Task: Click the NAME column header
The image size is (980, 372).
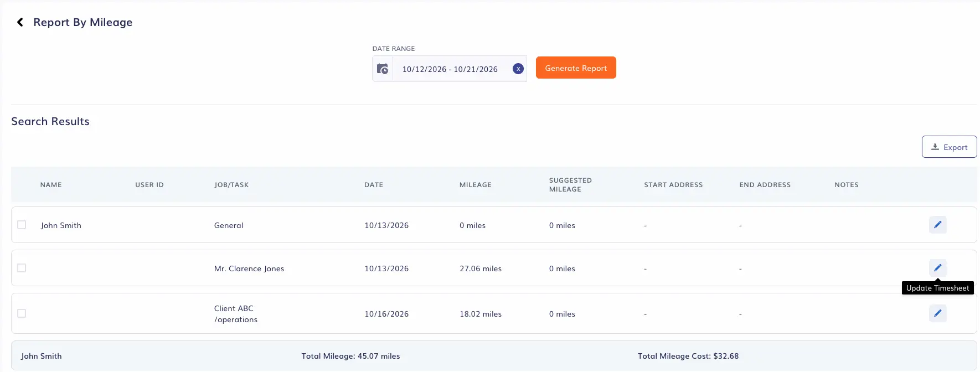Action: 51,185
